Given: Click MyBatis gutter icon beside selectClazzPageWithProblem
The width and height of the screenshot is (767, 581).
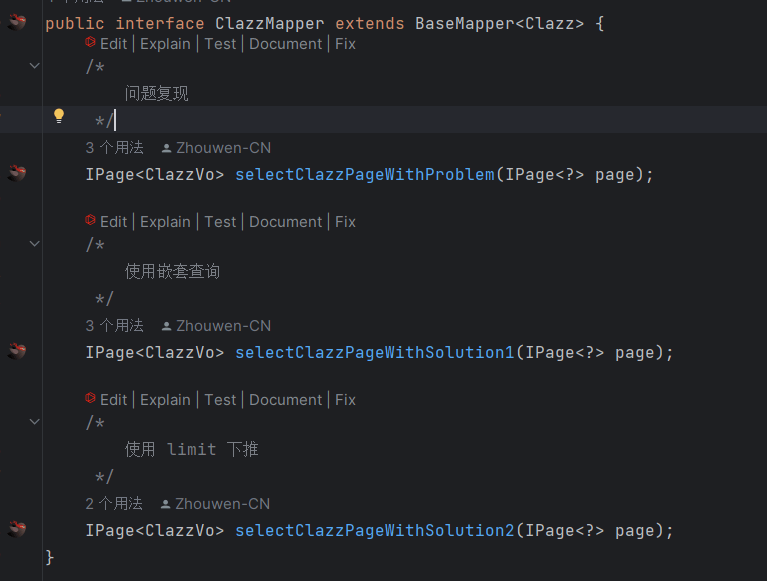Looking at the screenshot, I should point(17,173).
